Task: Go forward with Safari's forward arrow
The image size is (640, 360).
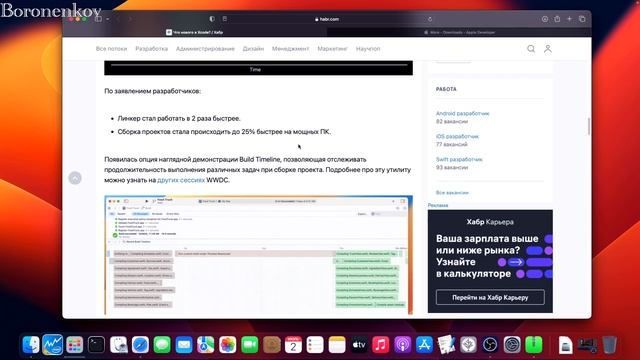Action: click(130, 19)
